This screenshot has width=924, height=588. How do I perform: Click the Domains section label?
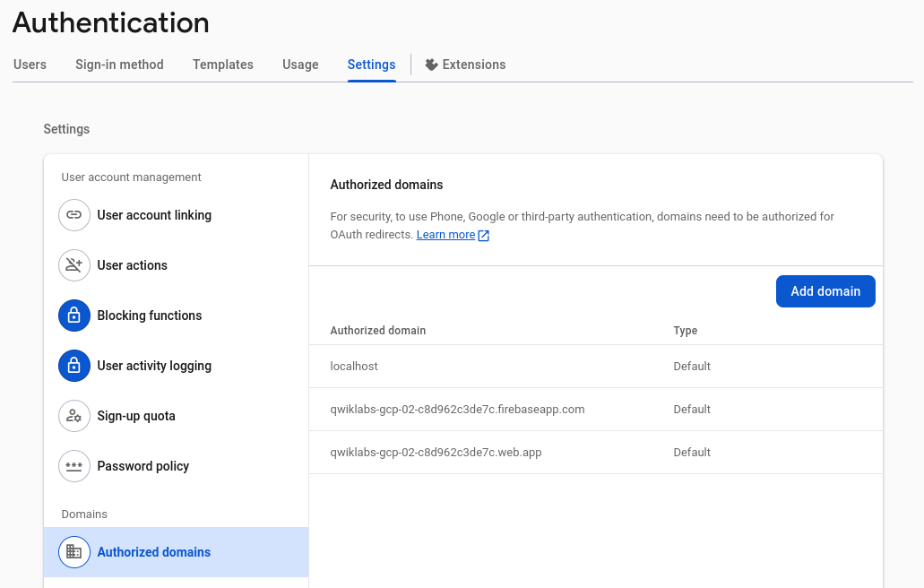point(84,514)
